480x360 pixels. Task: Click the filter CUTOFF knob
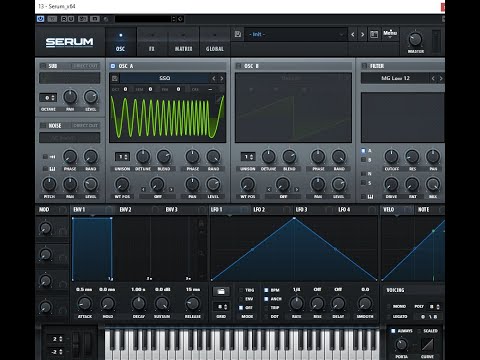pos(391,156)
